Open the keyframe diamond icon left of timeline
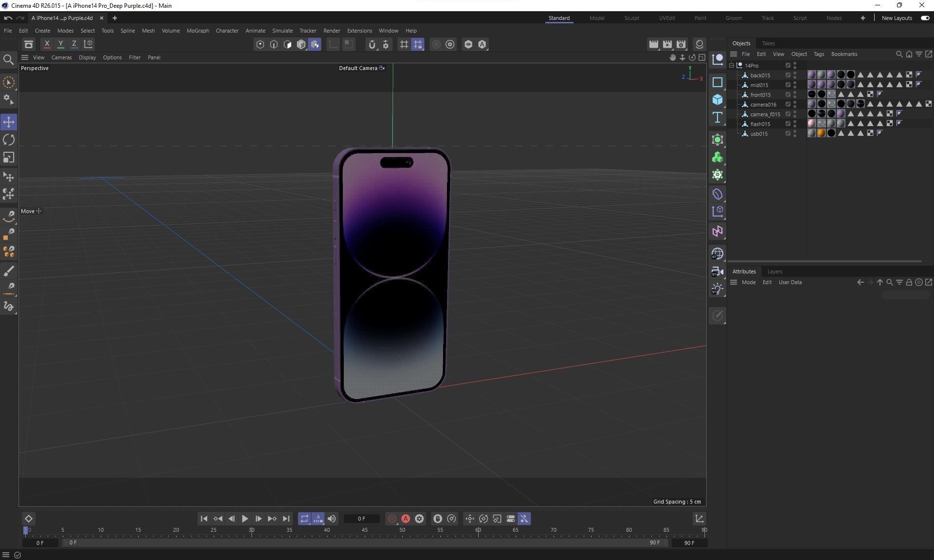Image resolution: width=934 pixels, height=560 pixels. (x=28, y=519)
